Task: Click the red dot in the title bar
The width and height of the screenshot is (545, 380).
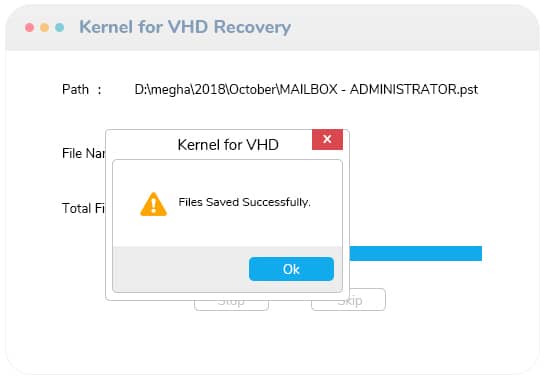Action: tap(30, 27)
